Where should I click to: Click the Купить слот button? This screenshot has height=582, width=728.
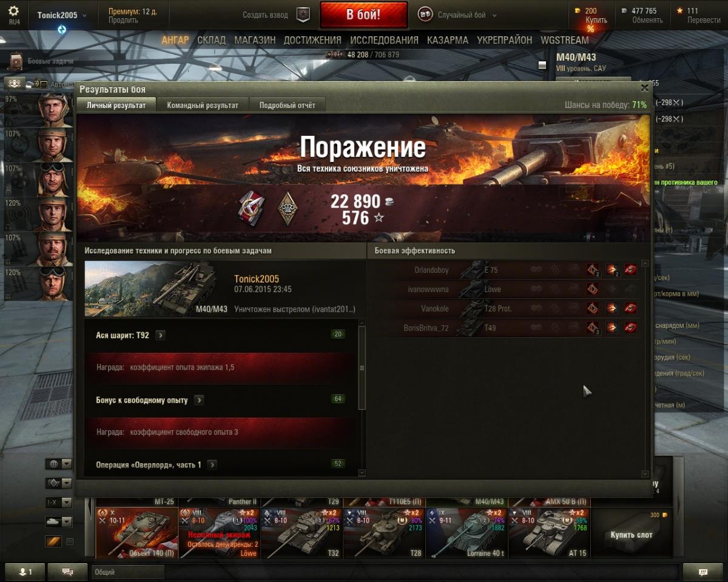coord(632,535)
